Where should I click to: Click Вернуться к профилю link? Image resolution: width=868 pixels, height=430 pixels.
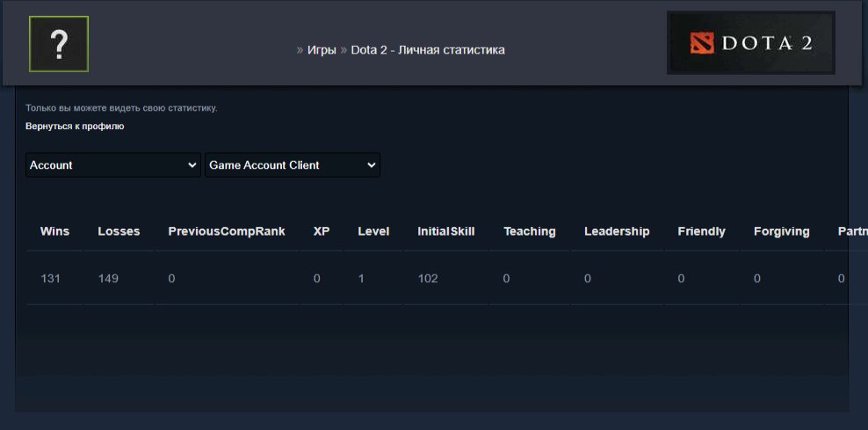75,126
